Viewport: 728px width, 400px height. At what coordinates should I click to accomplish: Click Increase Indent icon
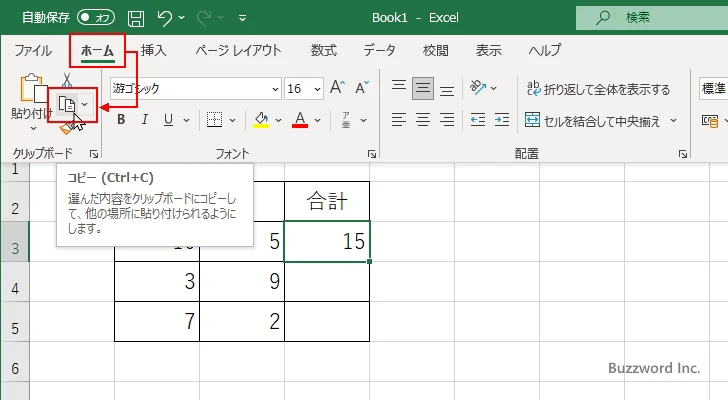pyautogui.click(x=502, y=120)
